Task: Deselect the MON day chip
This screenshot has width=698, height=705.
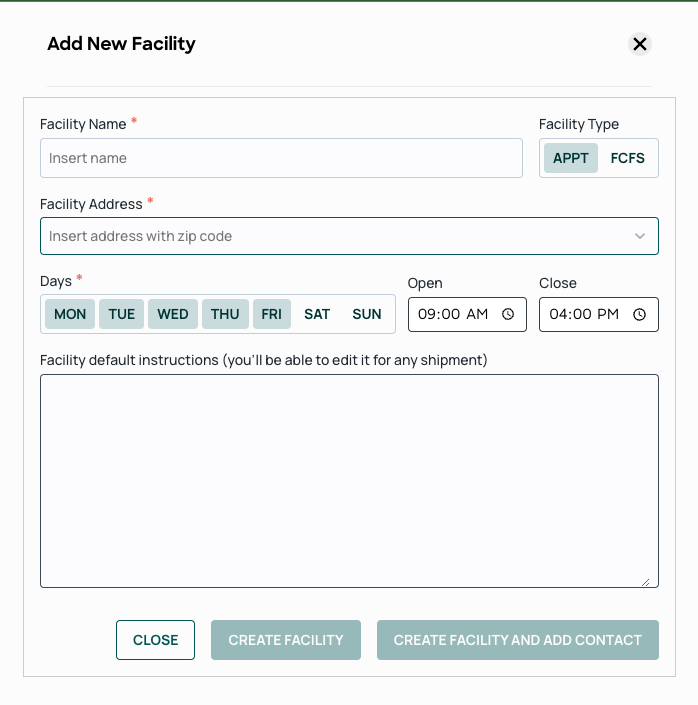Action: 70,314
